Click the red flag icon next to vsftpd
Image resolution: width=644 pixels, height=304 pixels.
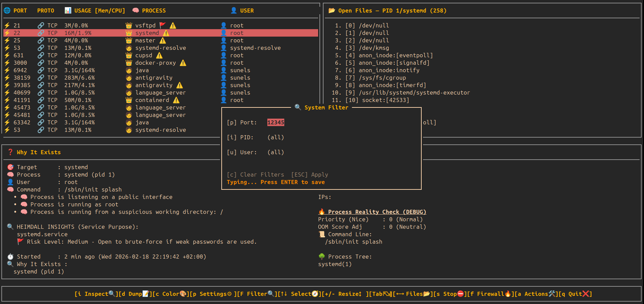pos(162,25)
